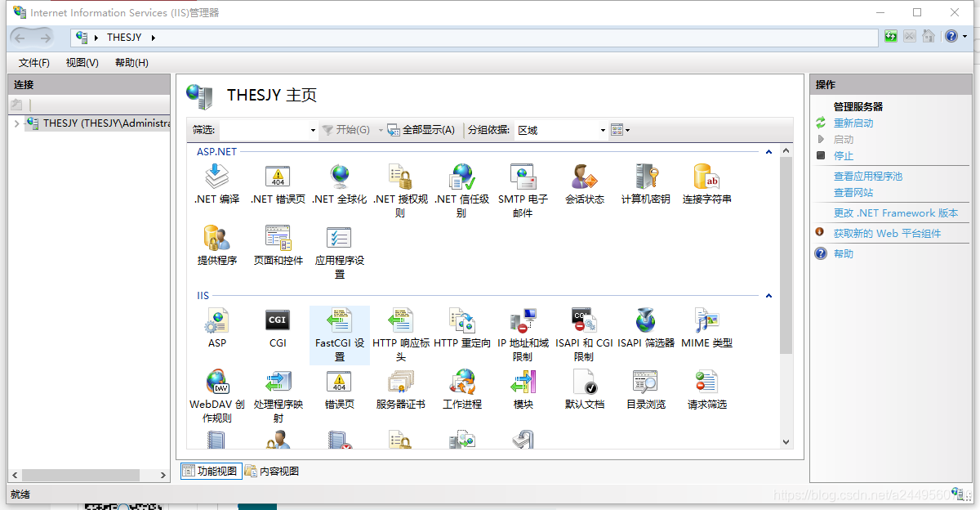Viewport: 980px width, 510px height.
Task: Click 停止 in the actions pane
Action: 844,156
